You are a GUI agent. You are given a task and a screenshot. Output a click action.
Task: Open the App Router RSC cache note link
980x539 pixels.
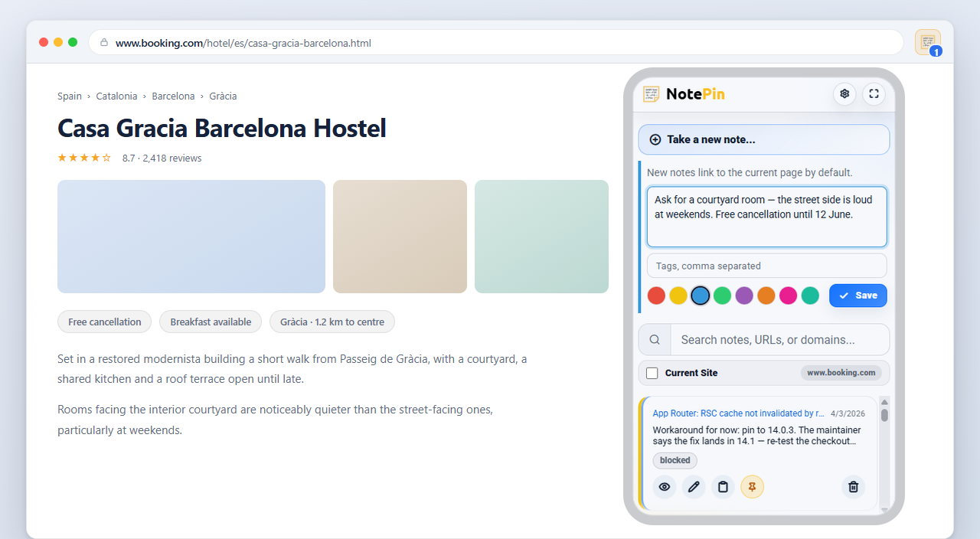tap(738, 413)
